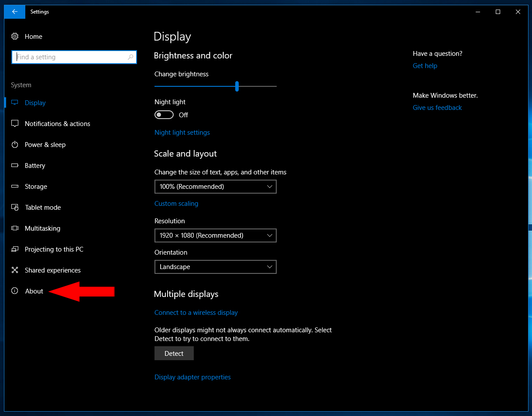The image size is (532, 416).
Task: Open Power & sleep settings
Action: 15,144
